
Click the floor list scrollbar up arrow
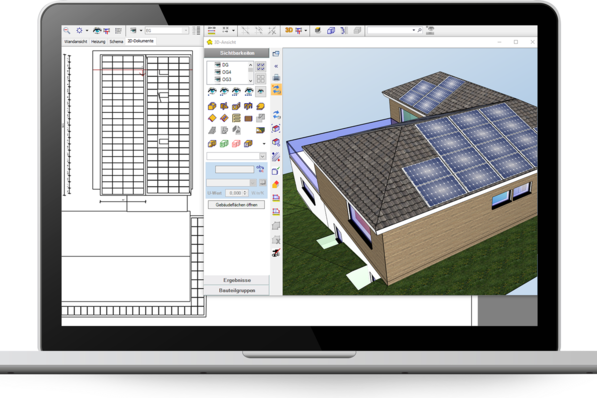pos(250,64)
